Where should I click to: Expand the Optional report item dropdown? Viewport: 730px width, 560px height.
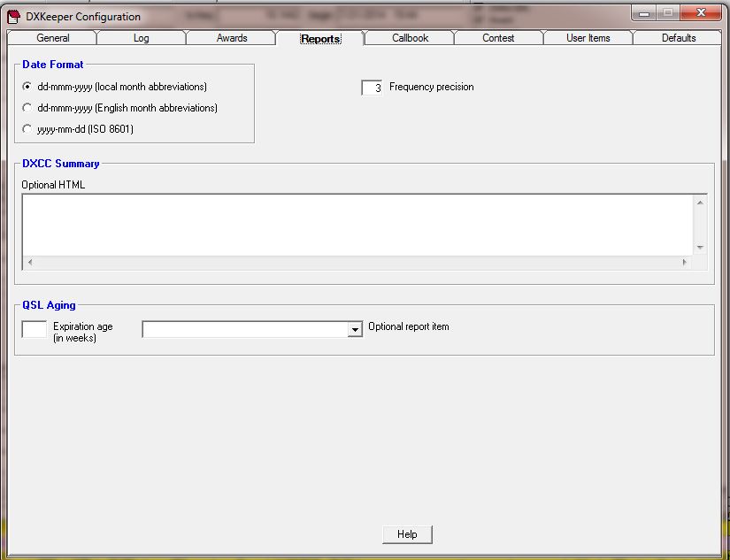point(355,330)
